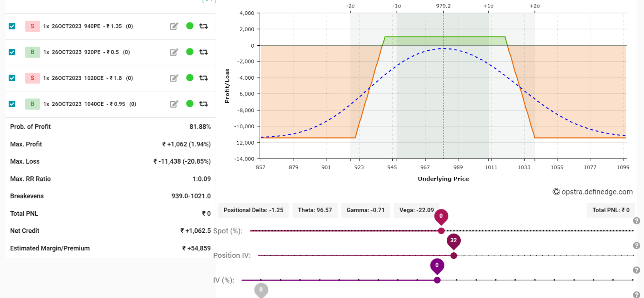The width and height of the screenshot is (644, 298).
Task: Deselect the 1040CE leg checkbox
Action: [12, 104]
